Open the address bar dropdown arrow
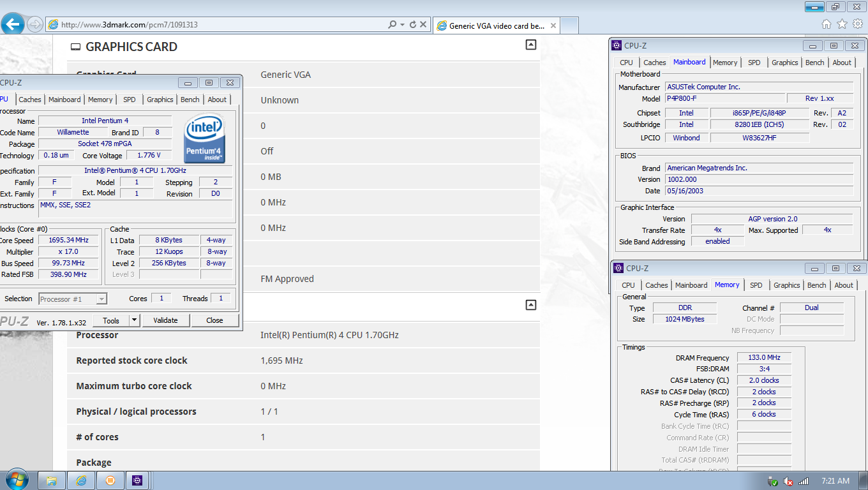The width and height of the screenshot is (868, 490). 402,25
